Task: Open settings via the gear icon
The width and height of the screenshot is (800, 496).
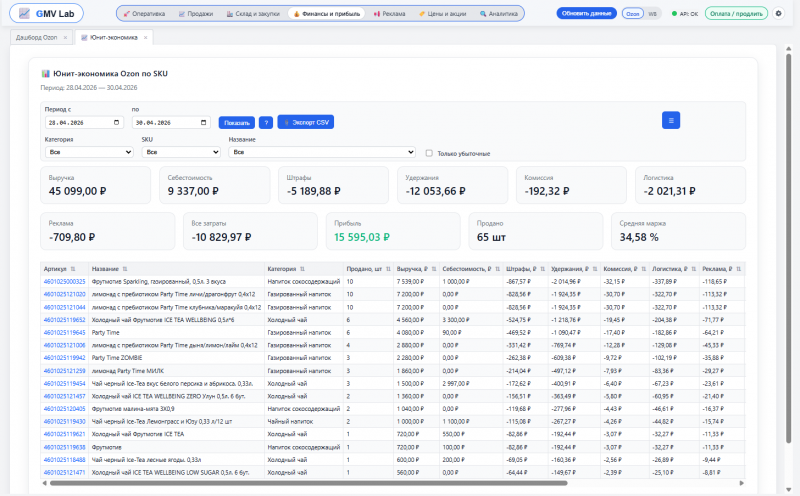Action: coord(779,14)
